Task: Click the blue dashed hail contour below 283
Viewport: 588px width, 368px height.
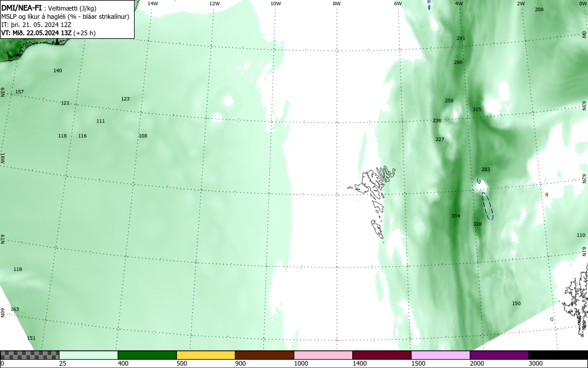Action: (487, 206)
